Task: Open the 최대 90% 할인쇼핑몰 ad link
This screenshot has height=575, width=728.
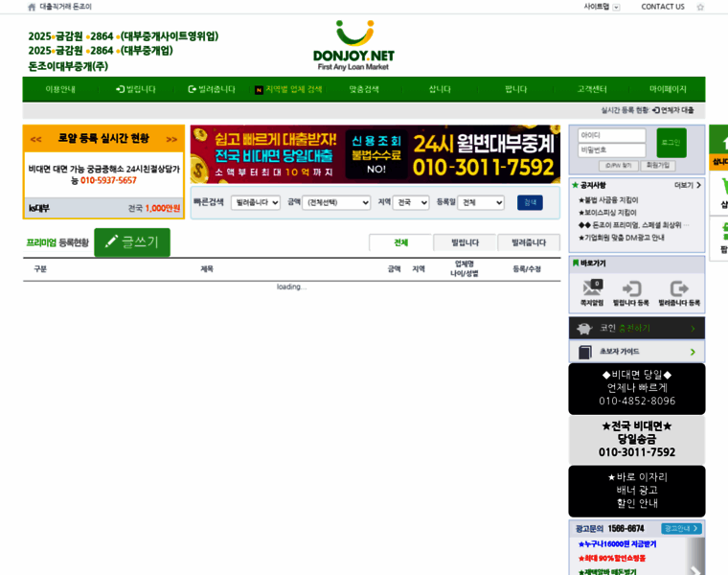Action: click(x=612, y=558)
